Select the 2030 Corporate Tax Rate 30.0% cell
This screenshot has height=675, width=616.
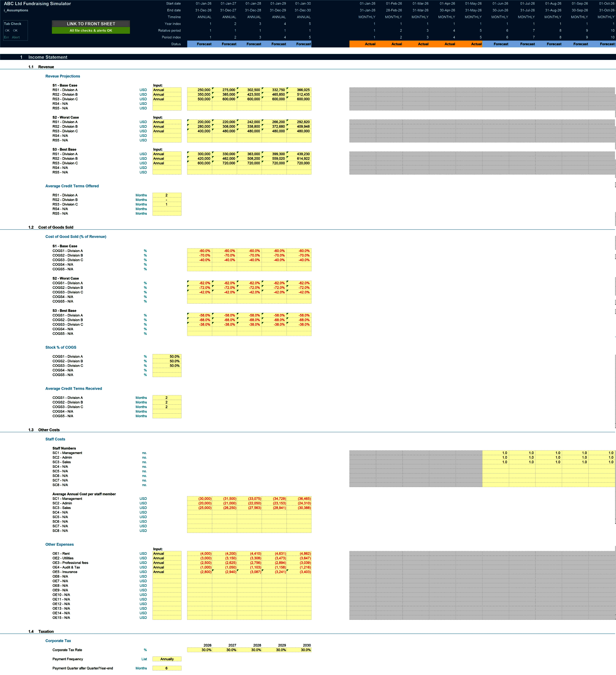[299, 650]
